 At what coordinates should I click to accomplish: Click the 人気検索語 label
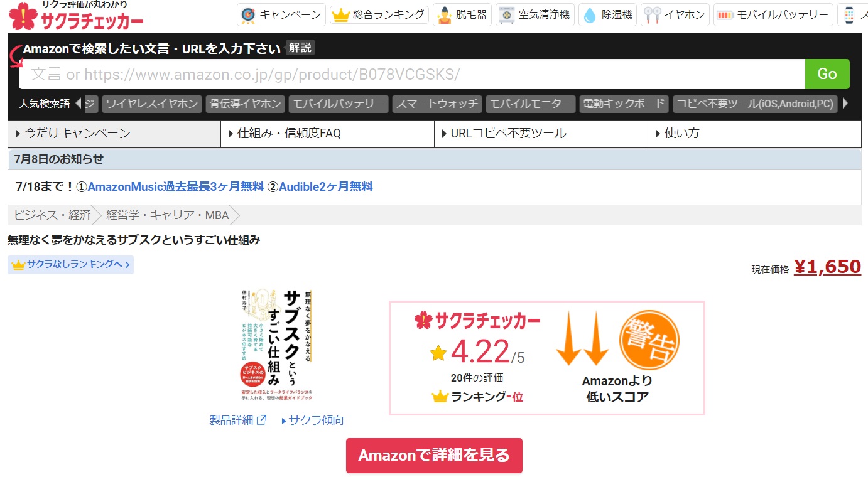pyautogui.click(x=45, y=104)
